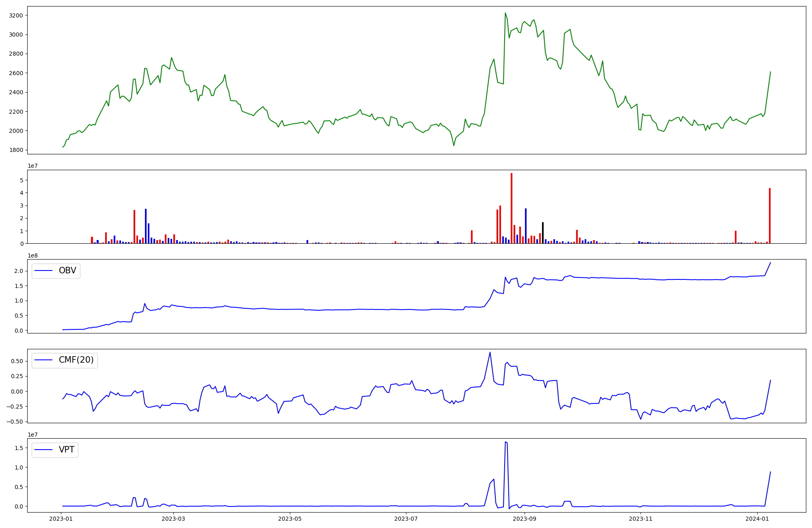This screenshot has height=528, width=812.
Task: Click the blue line sample in VPT legend
Action: point(44,450)
